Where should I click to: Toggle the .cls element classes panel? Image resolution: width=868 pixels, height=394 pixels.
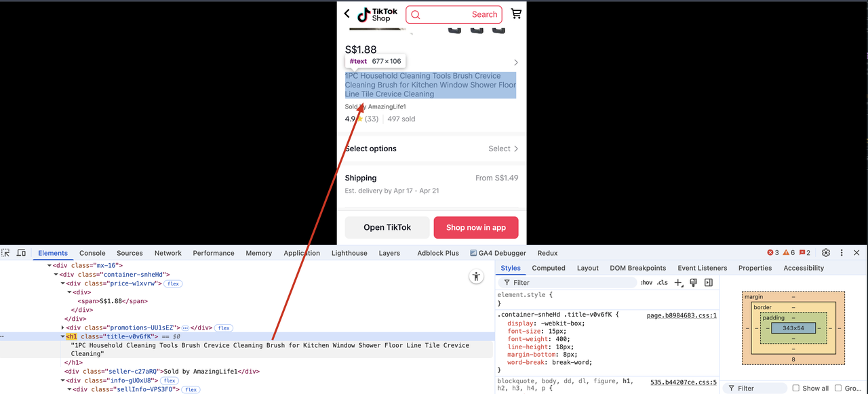click(x=663, y=283)
